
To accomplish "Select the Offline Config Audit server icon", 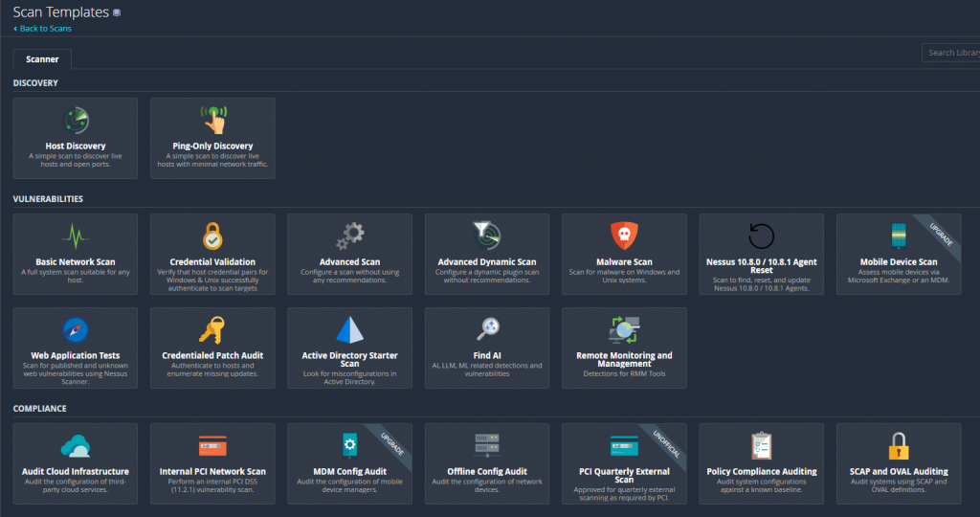I will point(487,446).
